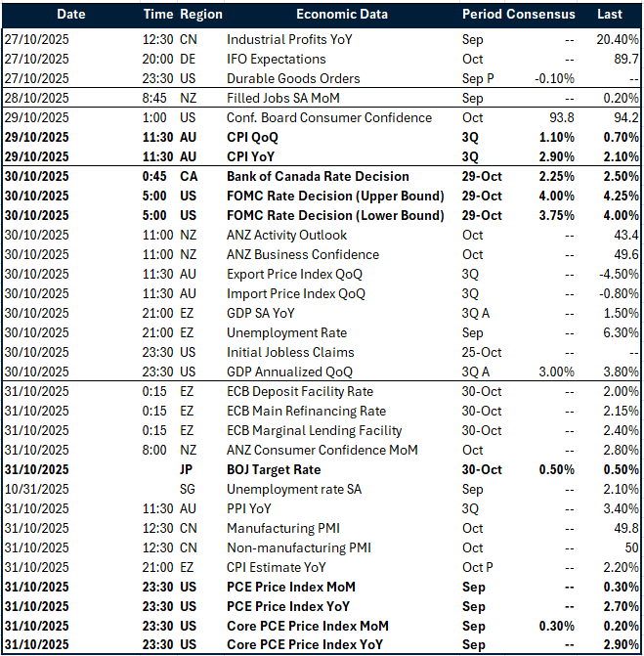The width and height of the screenshot is (644, 656).
Task: Click the Durable Goods Orders entry
Action: pos(293,78)
